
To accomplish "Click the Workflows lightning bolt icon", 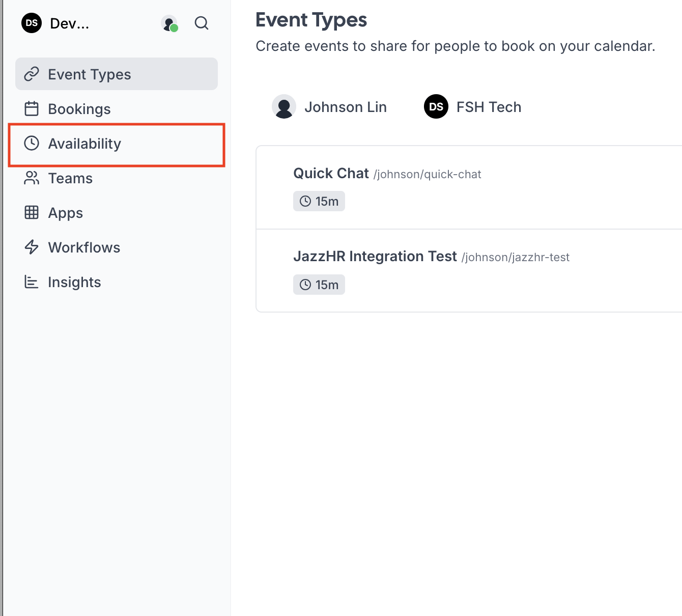I will (x=32, y=247).
